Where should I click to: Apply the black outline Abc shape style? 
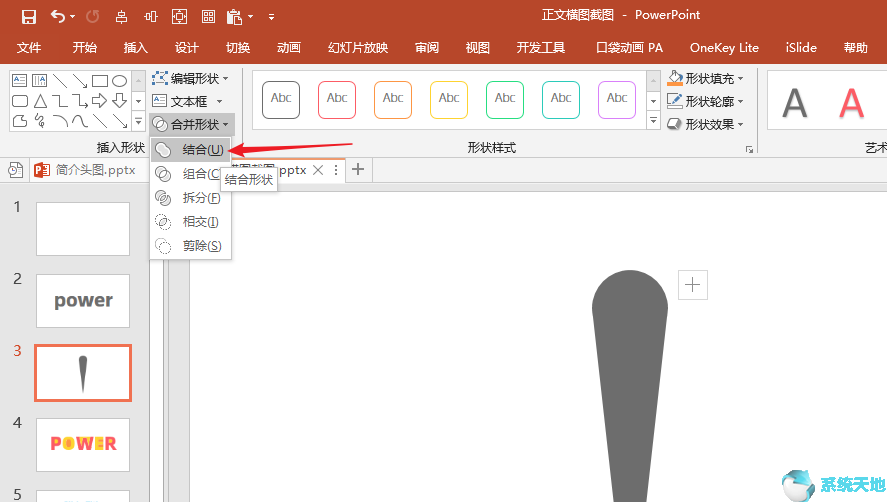click(x=281, y=100)
